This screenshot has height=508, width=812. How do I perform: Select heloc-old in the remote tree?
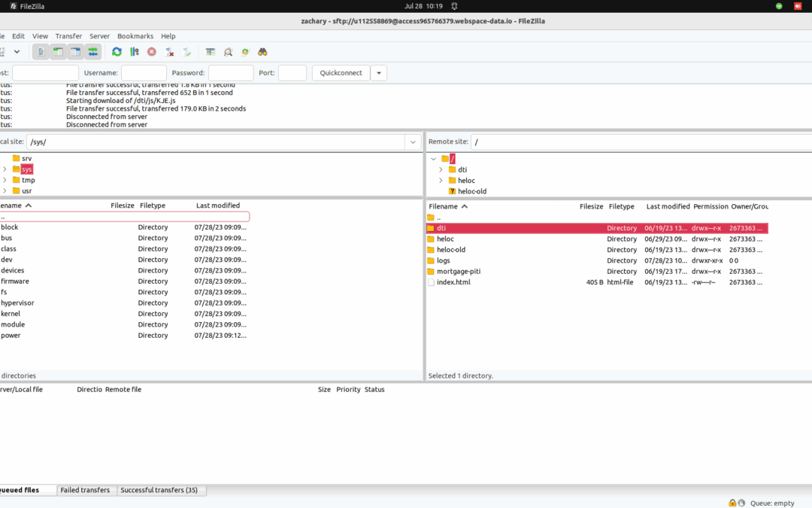[472, 191]
